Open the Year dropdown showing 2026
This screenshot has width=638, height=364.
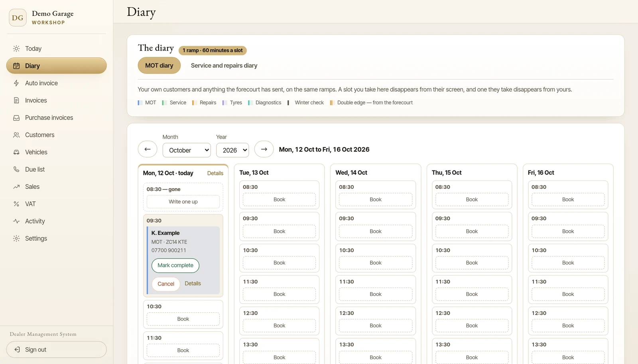click(232, 150)
